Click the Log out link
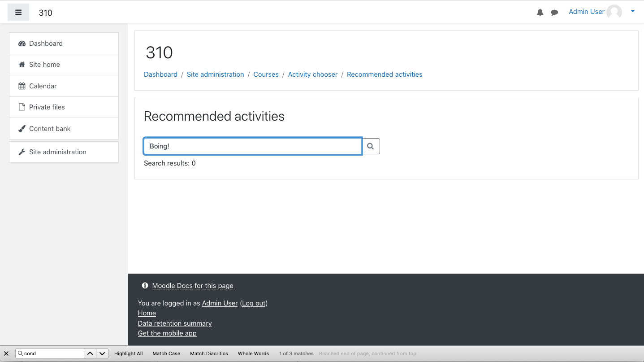 click(254, 303)
